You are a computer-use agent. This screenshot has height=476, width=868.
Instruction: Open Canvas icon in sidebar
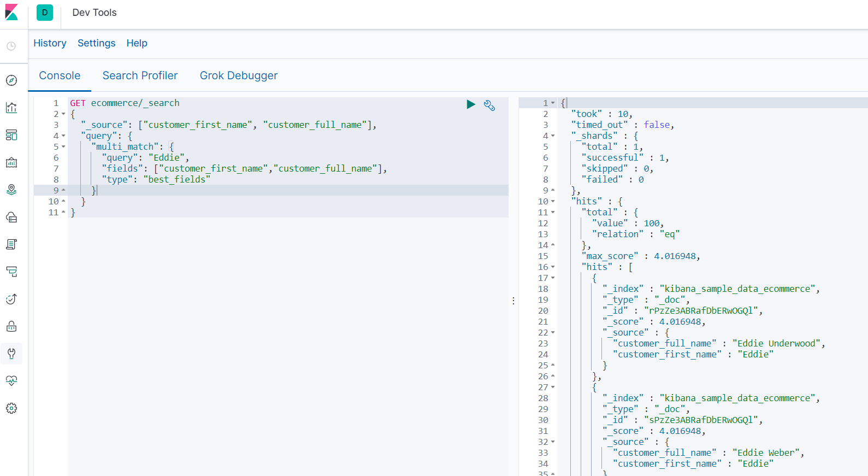click(11, 162)
